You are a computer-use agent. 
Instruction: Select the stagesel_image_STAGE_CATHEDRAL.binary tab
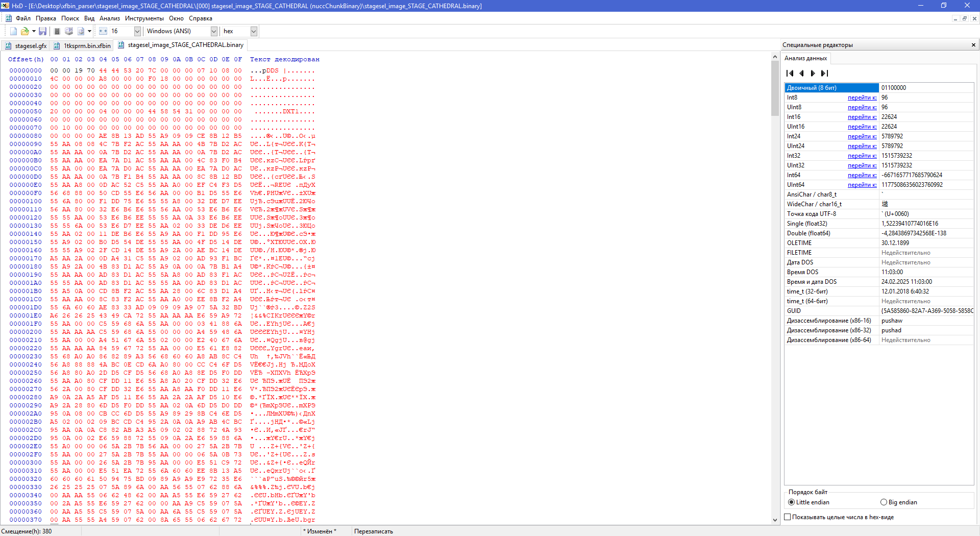point(181,45)
